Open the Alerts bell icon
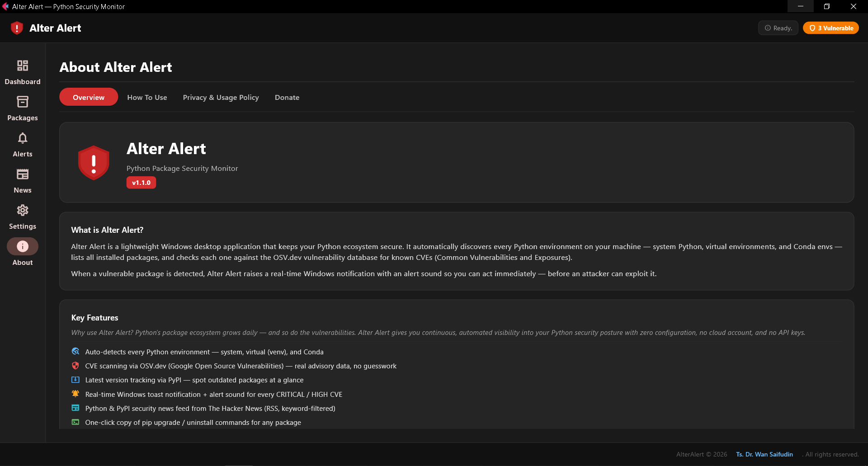The image size is (868, 466). 23,144
